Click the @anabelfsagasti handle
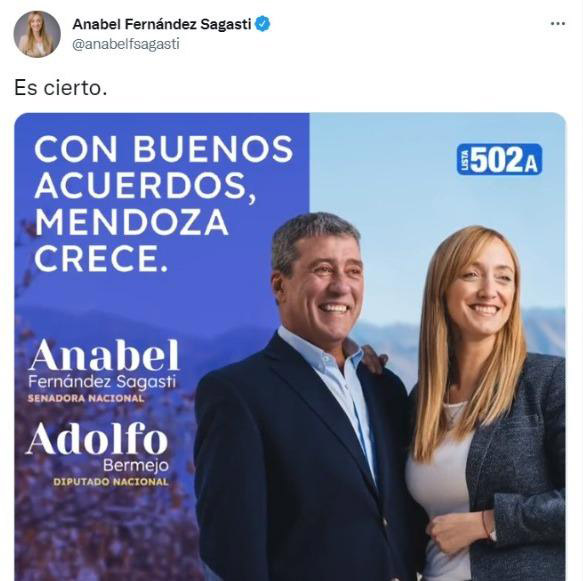 (126, 44)
